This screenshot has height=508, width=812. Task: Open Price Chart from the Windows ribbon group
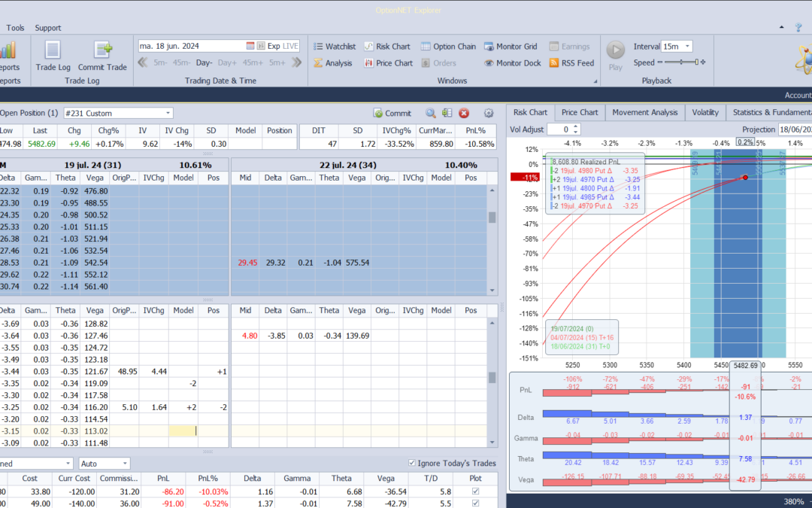(x=388, y=62)
